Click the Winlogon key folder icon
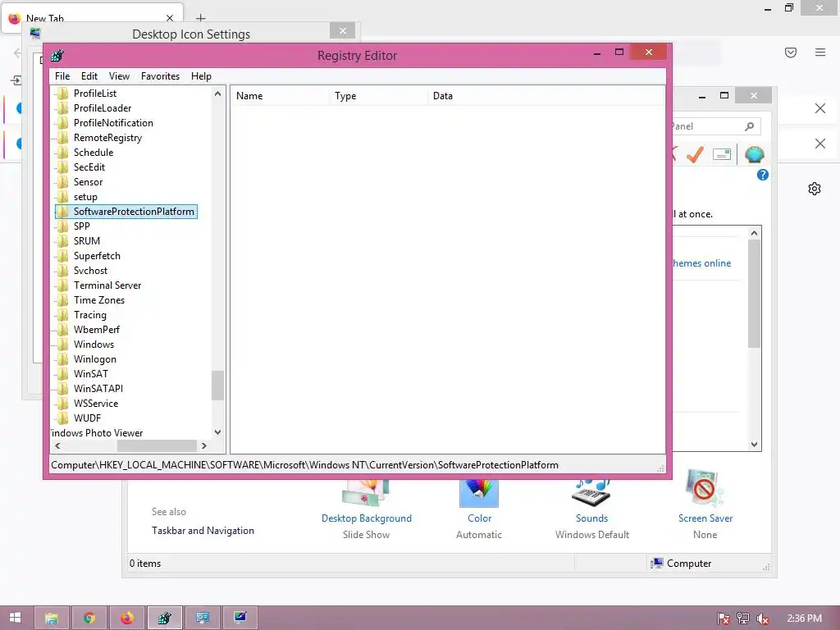The width and height of the screenshot is (840, 630). click(63, 359)
